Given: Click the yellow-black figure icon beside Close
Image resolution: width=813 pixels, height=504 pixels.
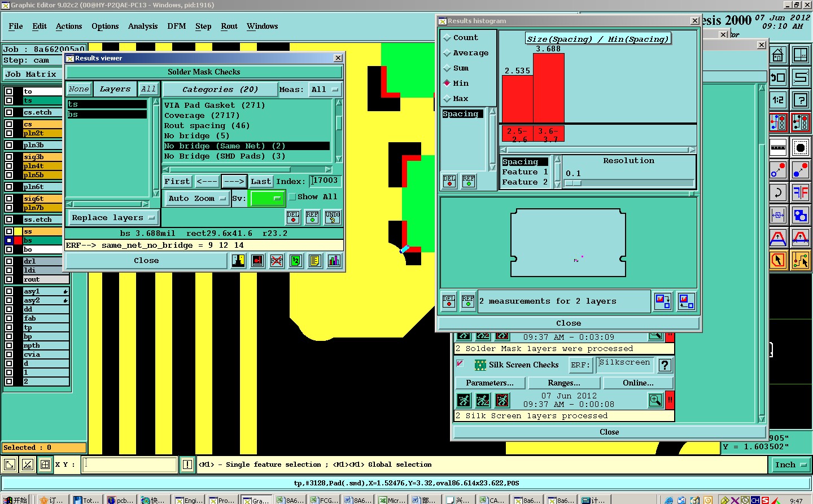Looking at the screenshot, I should (239, 260).
